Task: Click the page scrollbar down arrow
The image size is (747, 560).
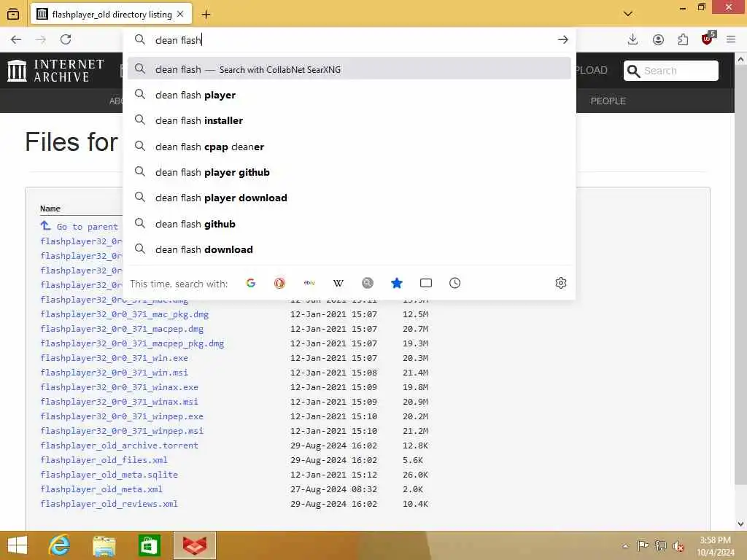Action: (741, 524)
